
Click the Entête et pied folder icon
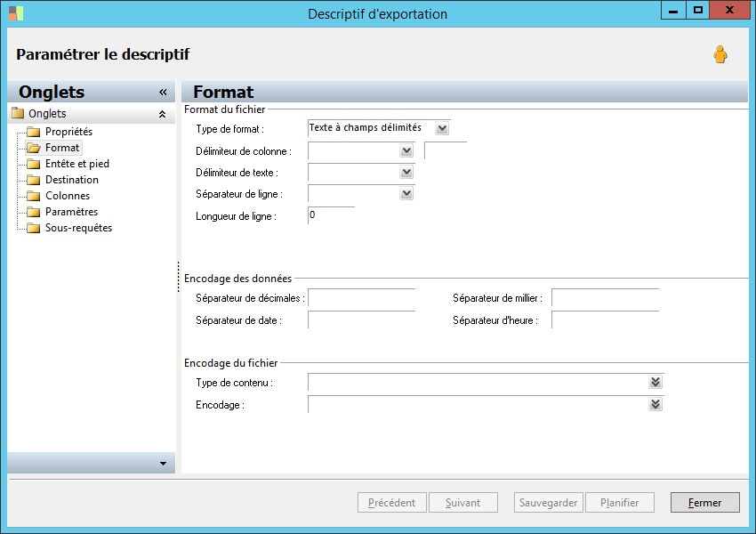coord(33,164)
